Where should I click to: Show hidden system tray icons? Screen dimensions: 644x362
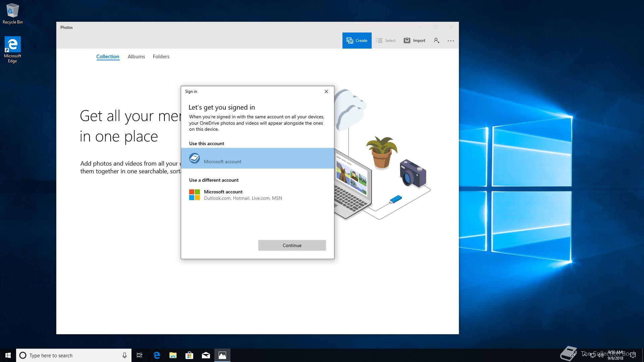click(585, 355)
